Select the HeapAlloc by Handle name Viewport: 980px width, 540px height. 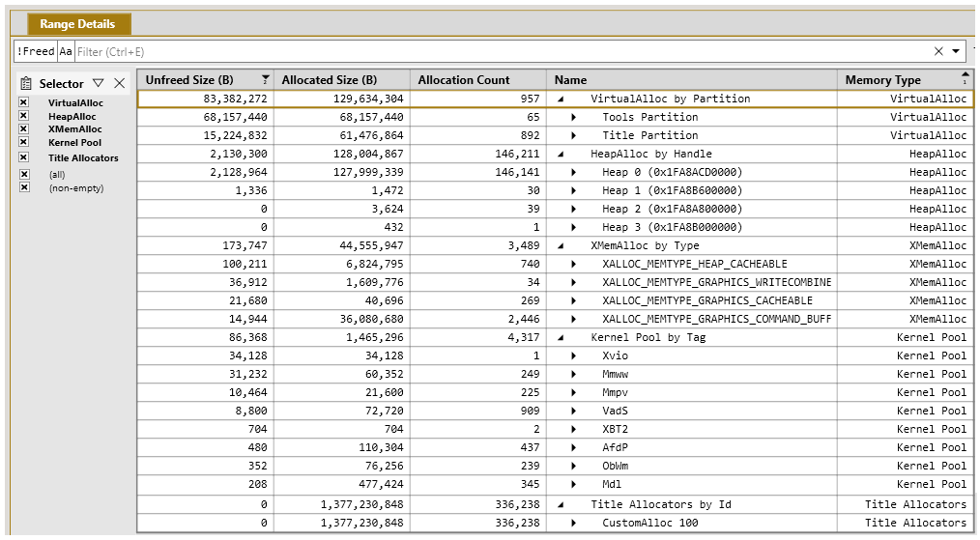tap(651, 154)
